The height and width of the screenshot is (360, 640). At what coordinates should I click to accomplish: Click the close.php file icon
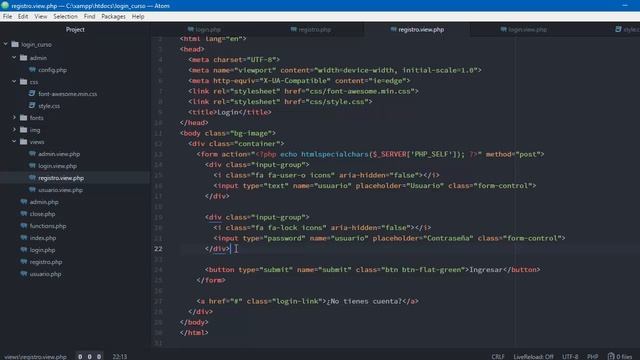tap(24, 213)
